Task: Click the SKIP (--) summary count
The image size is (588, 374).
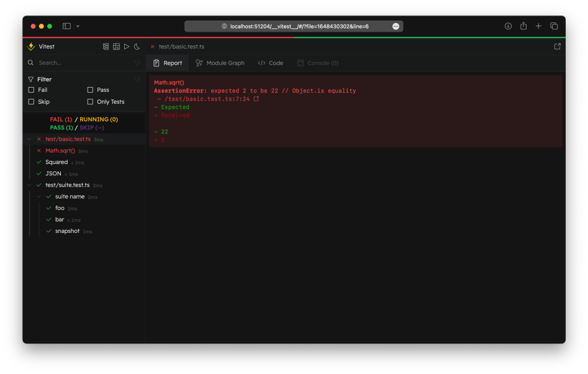Action: pyautogui.click(x=92, y=128)
